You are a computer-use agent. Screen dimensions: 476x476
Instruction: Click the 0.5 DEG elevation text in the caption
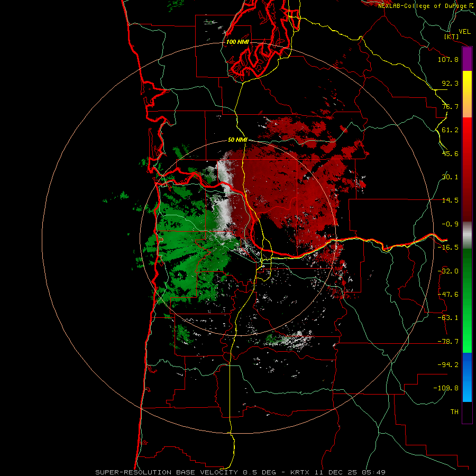(259, 472)
